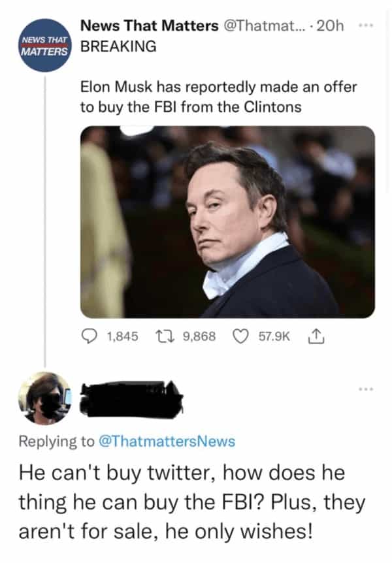
Task: Click the BREAKING headline text
Action: pos(118,46)
